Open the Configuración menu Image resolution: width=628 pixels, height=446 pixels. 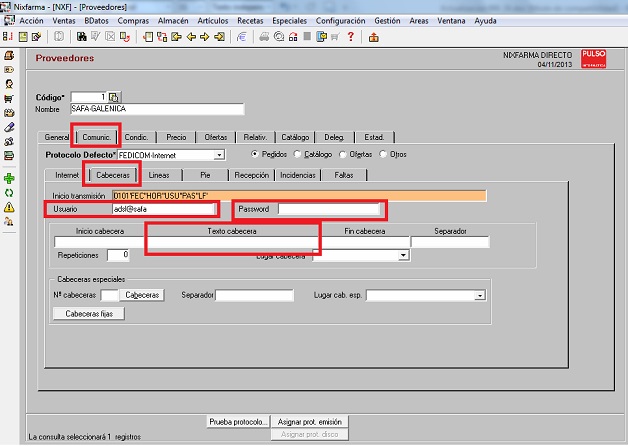(340, 21)
